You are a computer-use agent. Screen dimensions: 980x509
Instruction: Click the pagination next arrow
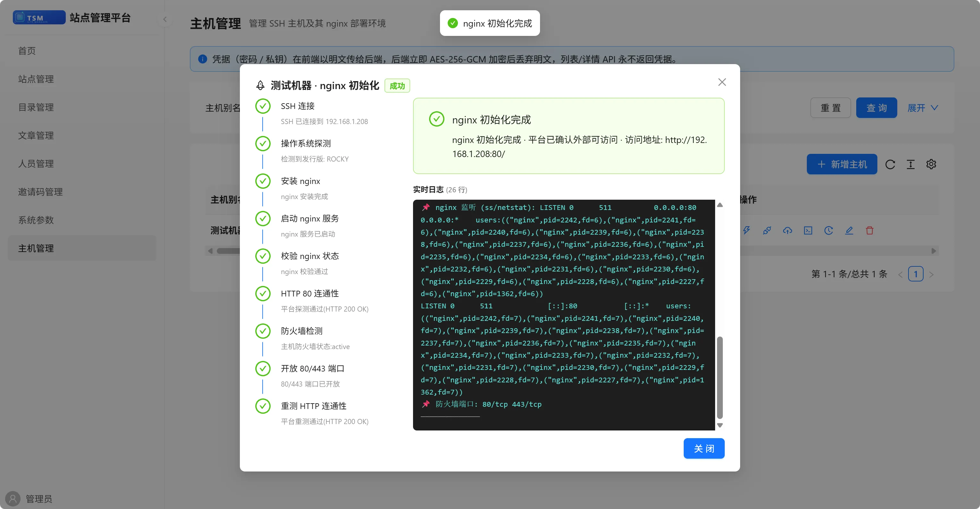point(931,274)
